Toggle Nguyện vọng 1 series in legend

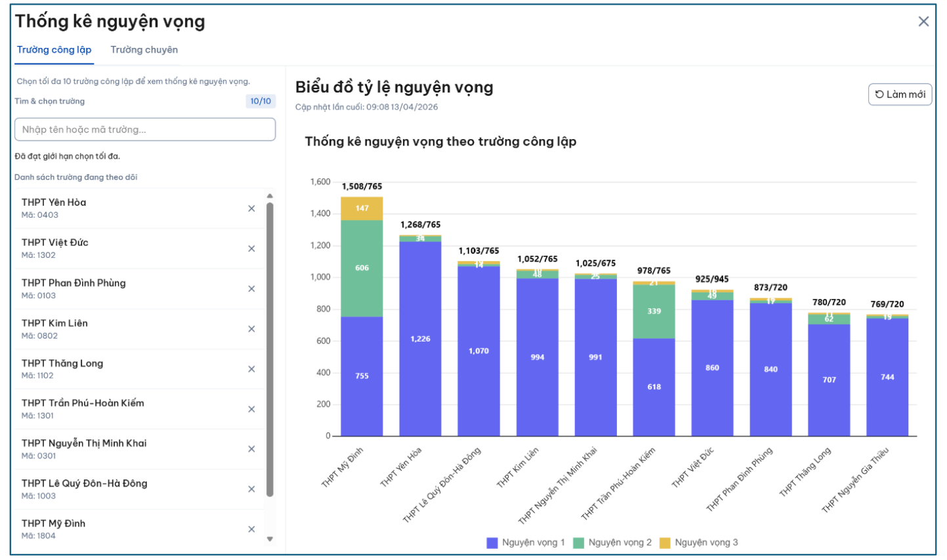(526, 543)
